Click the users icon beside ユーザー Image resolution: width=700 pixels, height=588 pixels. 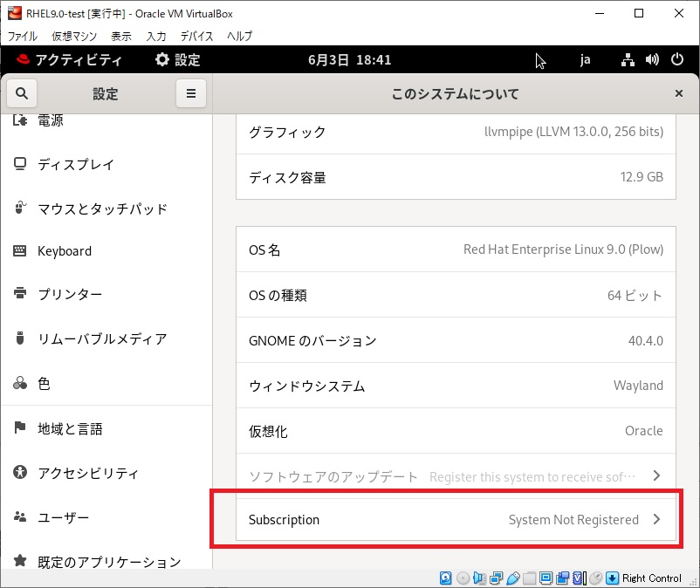point(20,516)
